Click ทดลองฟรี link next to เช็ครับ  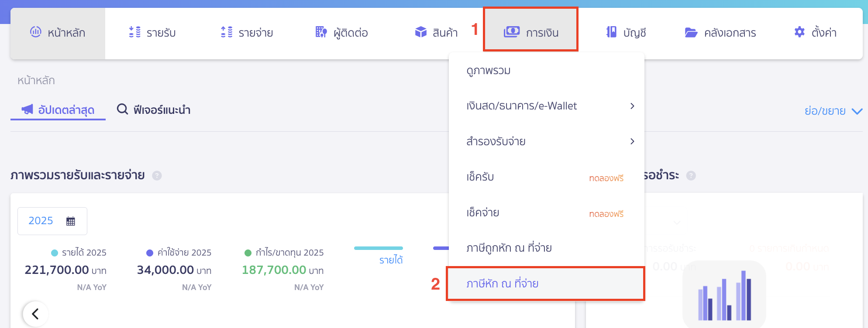[x=606, y=178]
